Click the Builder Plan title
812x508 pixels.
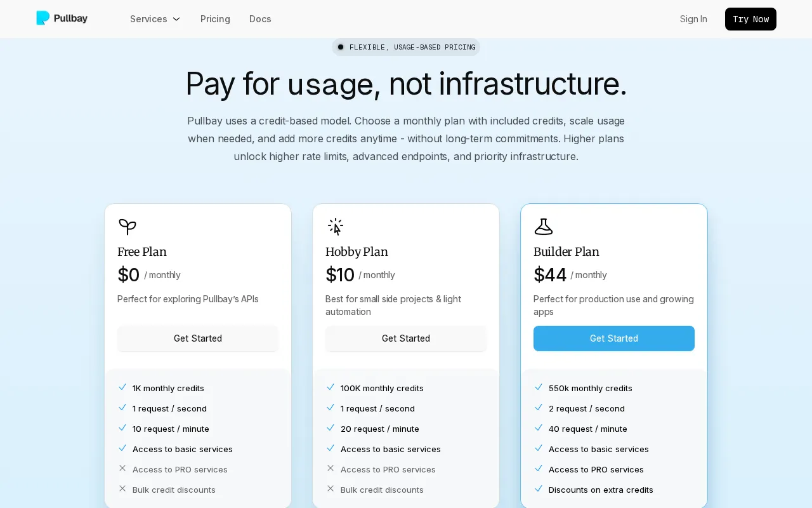tap(566, 252)
